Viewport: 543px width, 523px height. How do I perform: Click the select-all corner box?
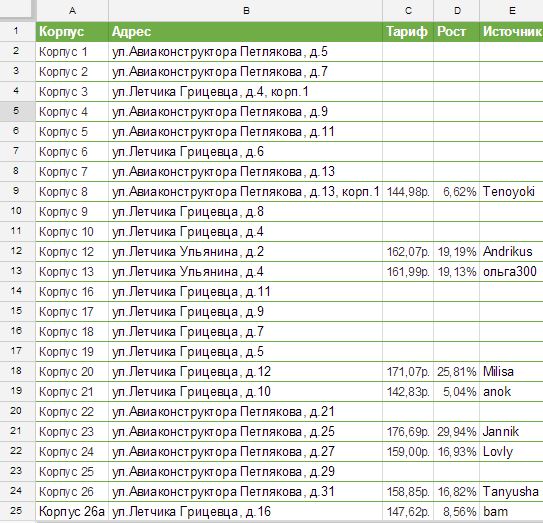pyautogui.click(x=17, y=10)
